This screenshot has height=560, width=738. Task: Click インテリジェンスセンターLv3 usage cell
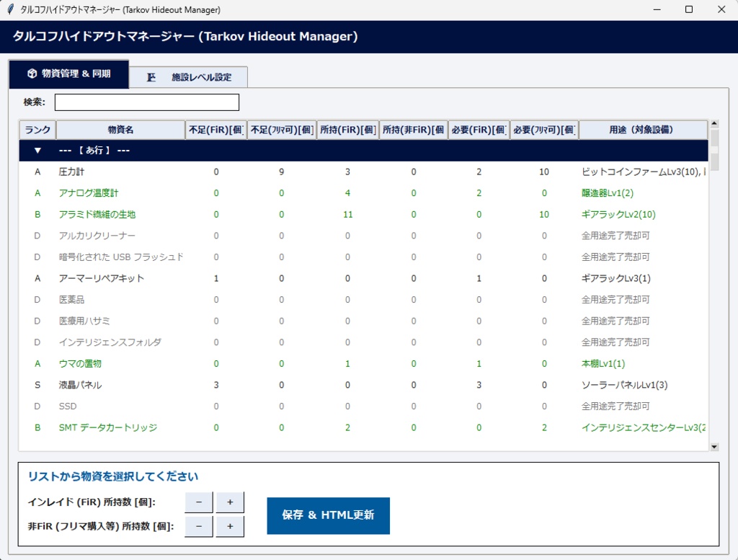[x=644, y=428]
